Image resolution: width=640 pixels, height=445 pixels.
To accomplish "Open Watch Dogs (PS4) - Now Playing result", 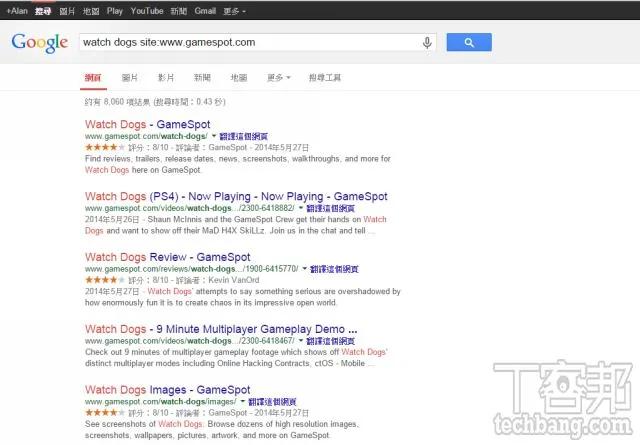I will click(236, 196).
